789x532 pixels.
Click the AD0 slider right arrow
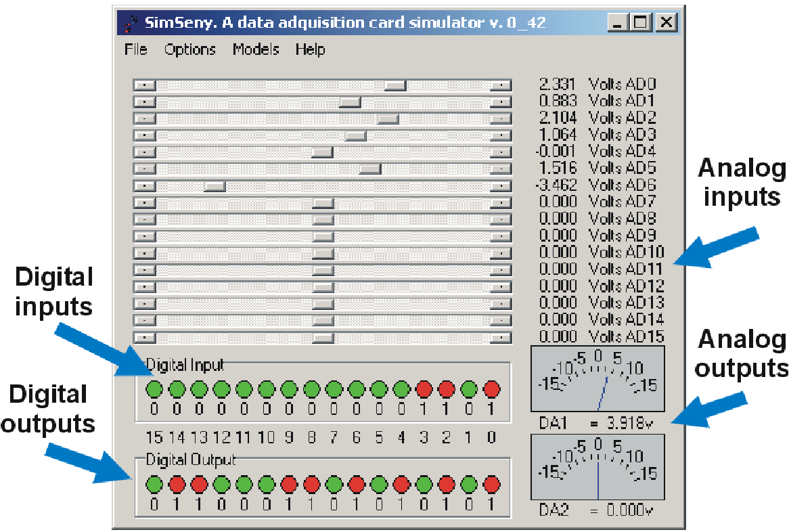pos(501,85)
